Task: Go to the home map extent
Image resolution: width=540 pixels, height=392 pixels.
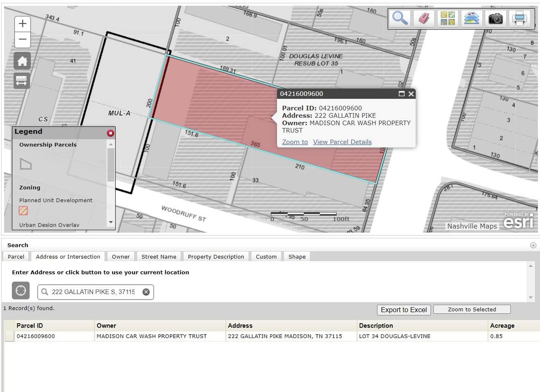Action: [x=22, y=61]
